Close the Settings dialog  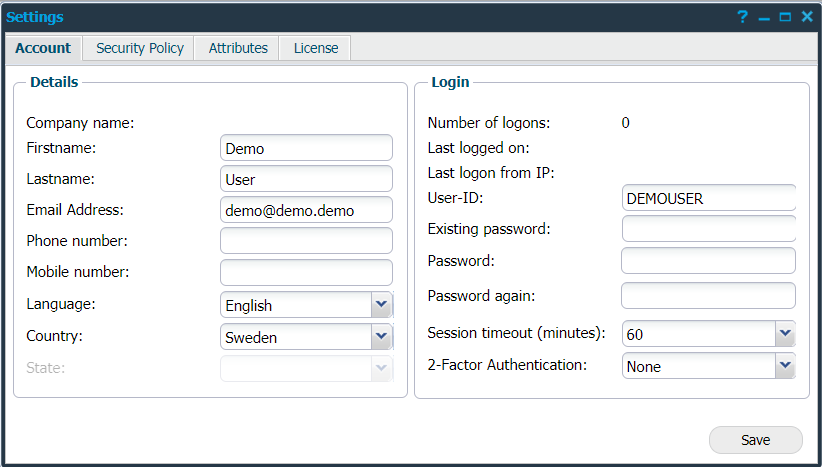point(806,17)
